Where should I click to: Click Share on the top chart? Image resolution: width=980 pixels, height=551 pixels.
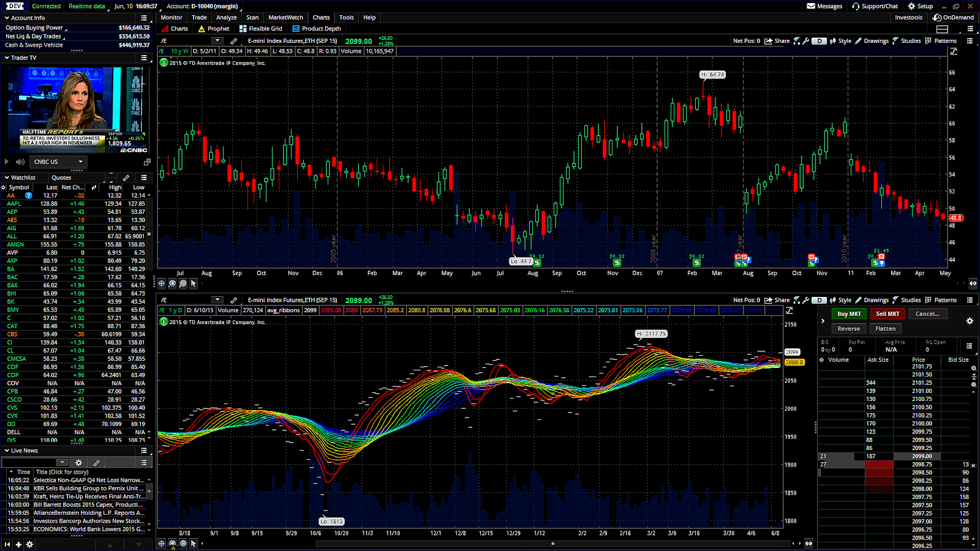(777, 41)
